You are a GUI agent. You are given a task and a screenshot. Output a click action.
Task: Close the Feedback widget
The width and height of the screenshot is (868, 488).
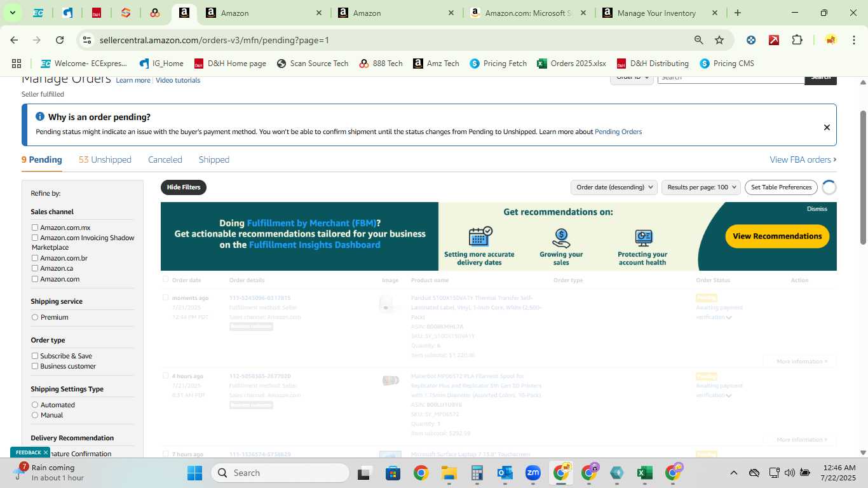46,452
